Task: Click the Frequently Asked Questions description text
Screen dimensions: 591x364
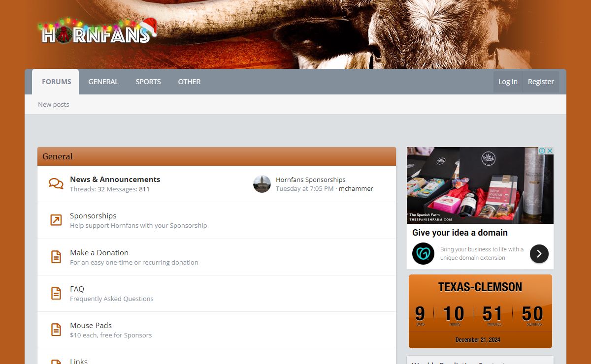Action: click(x=112, y=299)
